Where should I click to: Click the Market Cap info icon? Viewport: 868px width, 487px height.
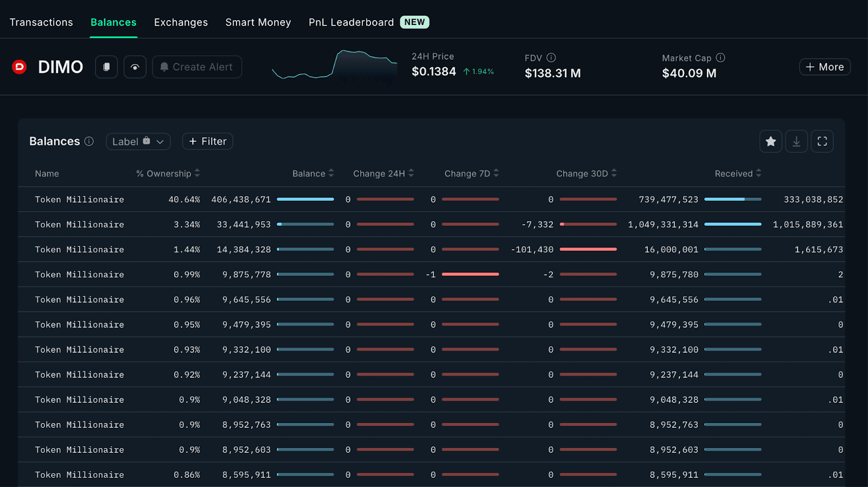click(720, 58)
